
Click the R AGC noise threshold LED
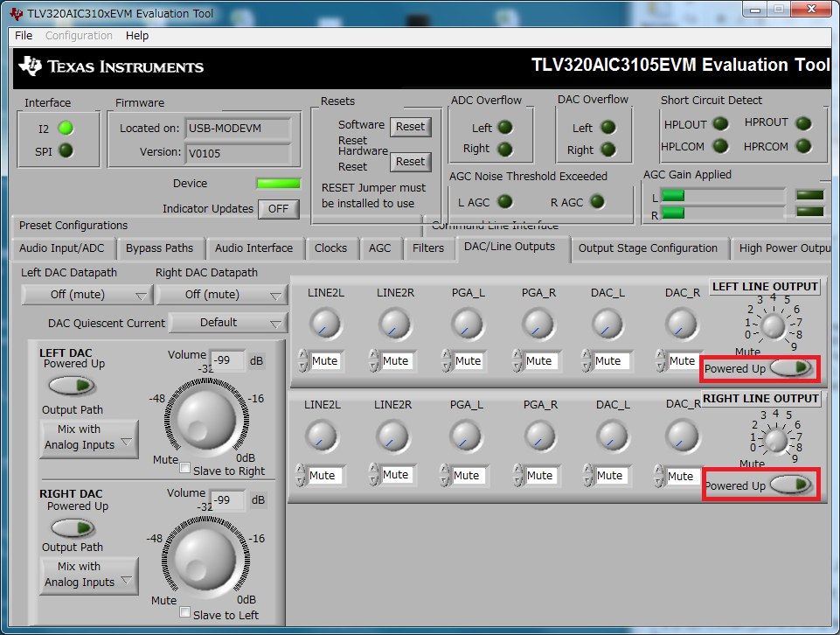pyautogui.click(x=597, y=201)
